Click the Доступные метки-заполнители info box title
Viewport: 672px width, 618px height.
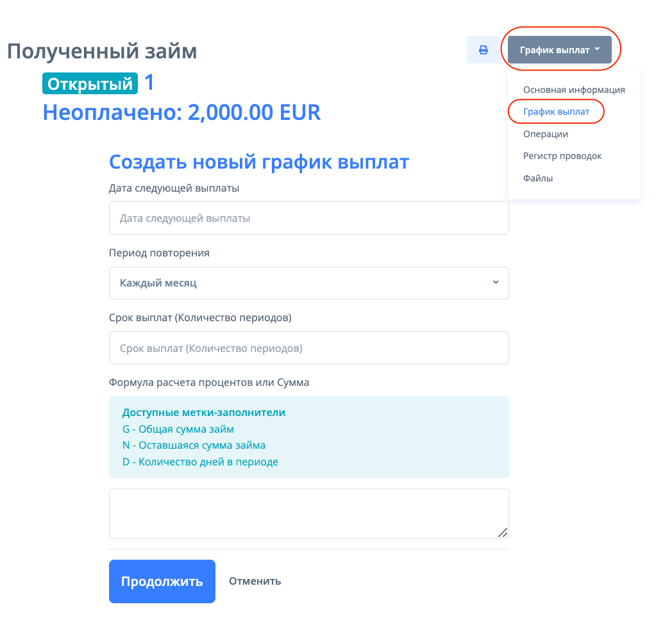coord(203,412)
